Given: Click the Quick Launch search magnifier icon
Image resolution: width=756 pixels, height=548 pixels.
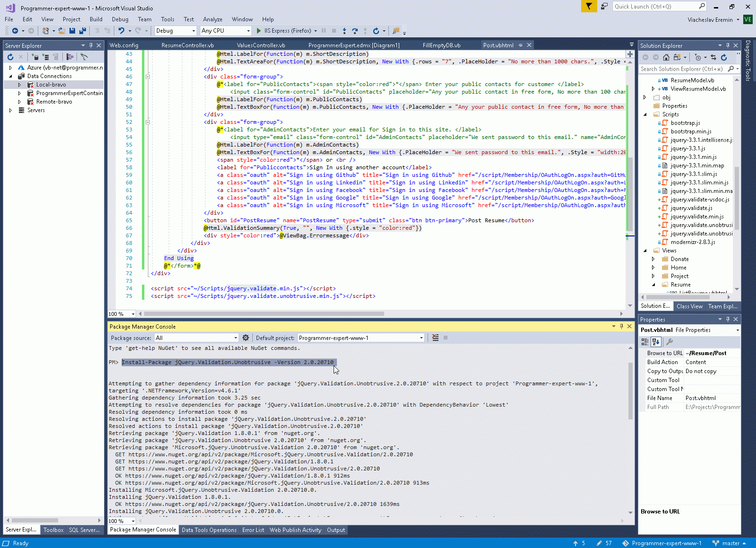Looking at the screenshot, I should pyautogui.click(x=702, y=6).
